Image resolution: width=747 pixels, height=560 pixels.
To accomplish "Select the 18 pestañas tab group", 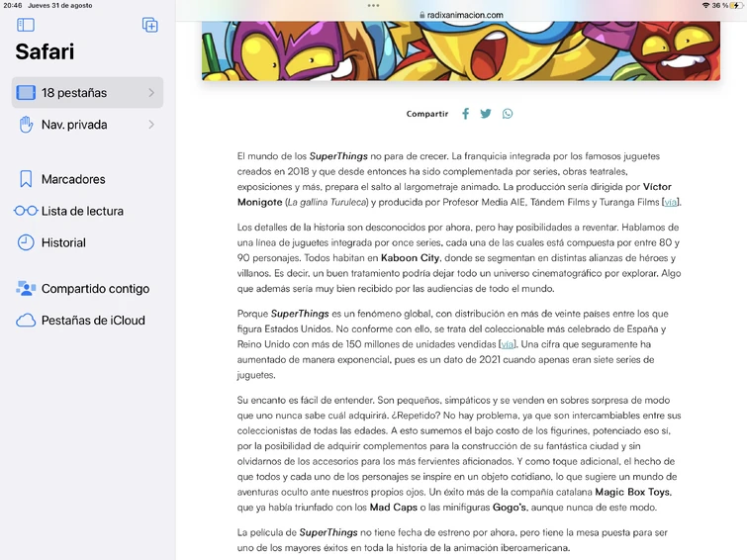I will pos(87,92).
